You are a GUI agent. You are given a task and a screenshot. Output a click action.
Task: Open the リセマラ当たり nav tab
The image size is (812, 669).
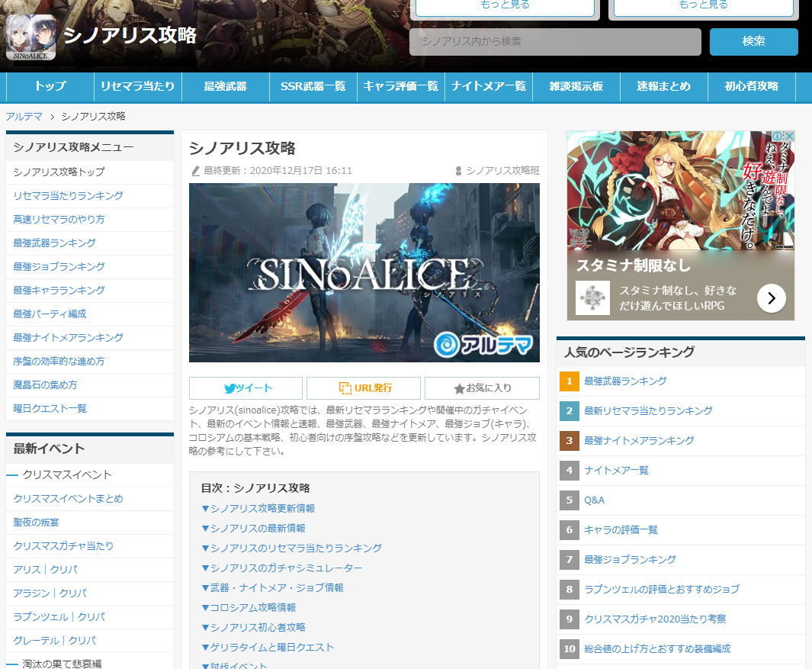pos(138,86)
